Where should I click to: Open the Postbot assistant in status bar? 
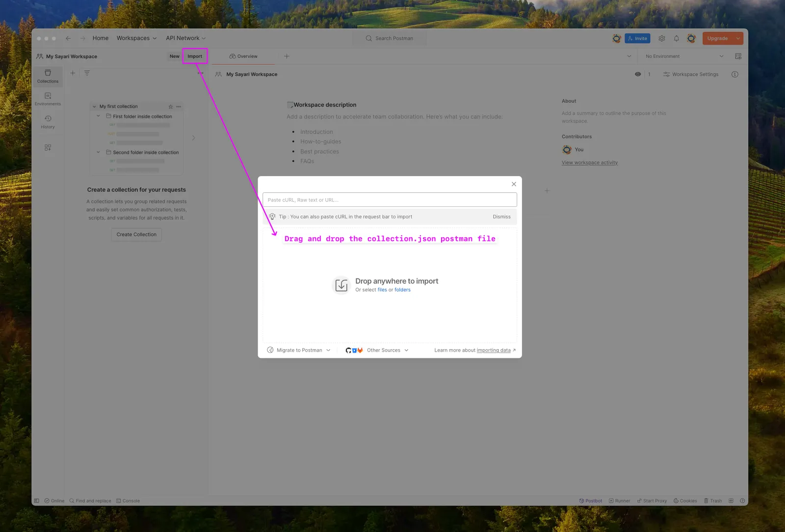click(x=590, y=501)
